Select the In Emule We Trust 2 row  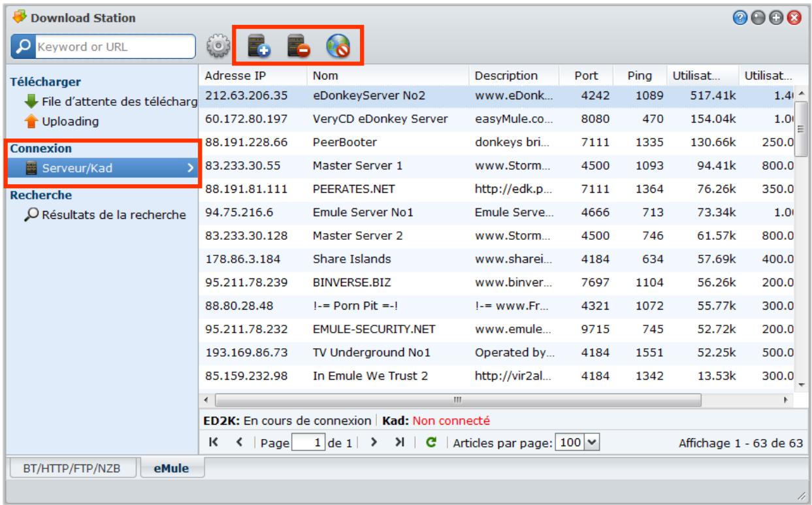coord(496,376)
